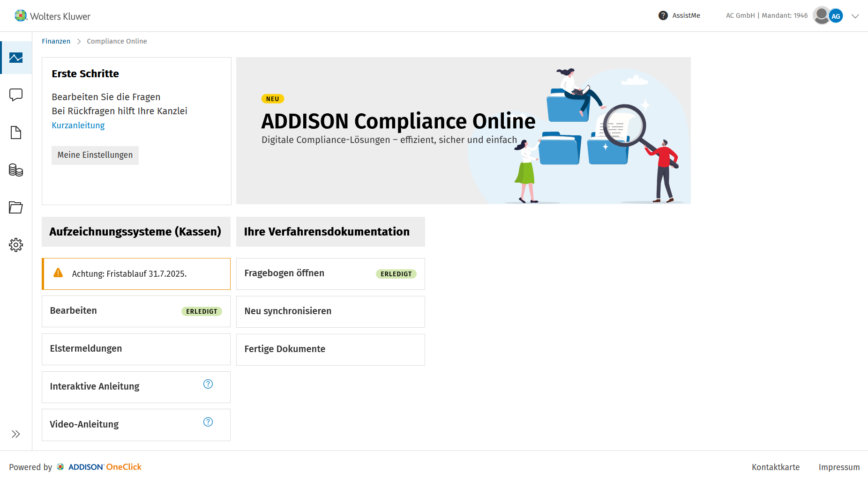The width and height of the screenshot is (868, 479).
Task: Expand the sidebar with double chevron
Action: tap(16, 434)
